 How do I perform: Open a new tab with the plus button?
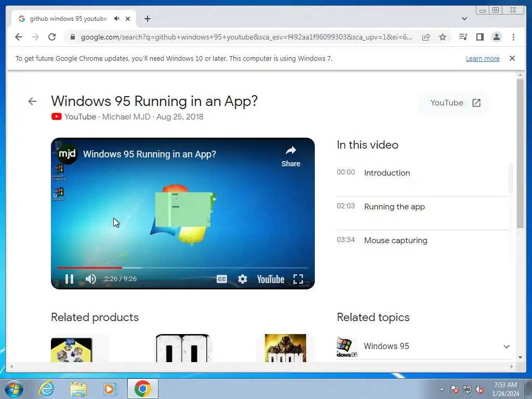point(147,19)
